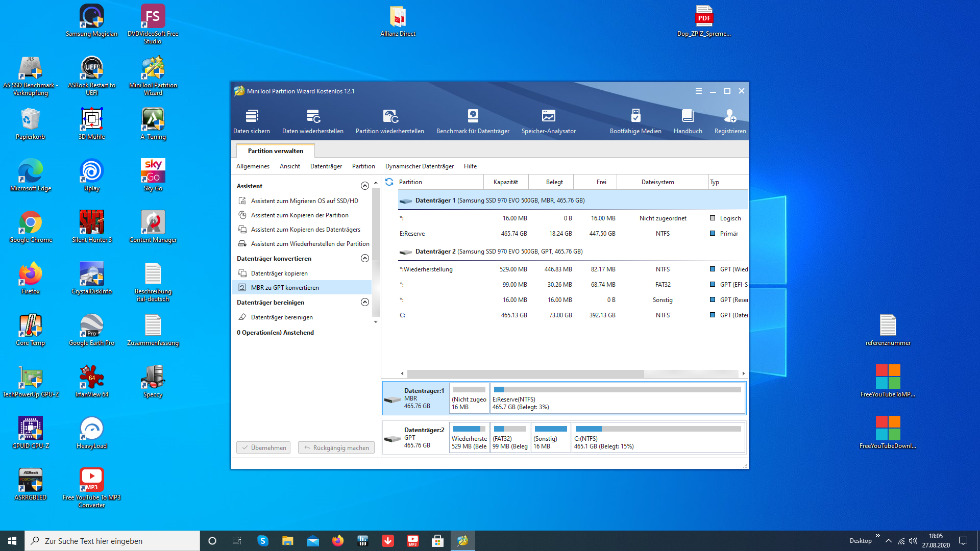
Task: Open Core Temp desktop icon
Action: pos(31,330)
